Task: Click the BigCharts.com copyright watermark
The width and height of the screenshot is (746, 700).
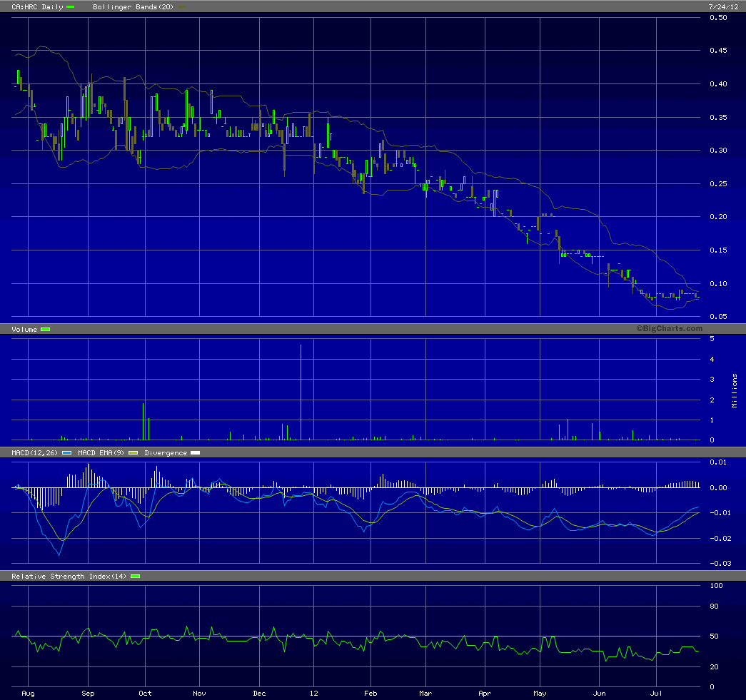Action: point(669,328)
